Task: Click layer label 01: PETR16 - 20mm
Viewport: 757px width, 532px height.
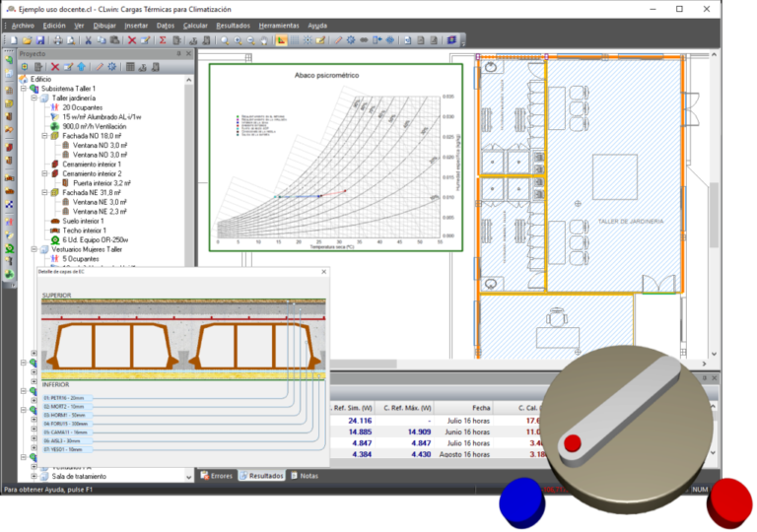Action: click(67, 398)
